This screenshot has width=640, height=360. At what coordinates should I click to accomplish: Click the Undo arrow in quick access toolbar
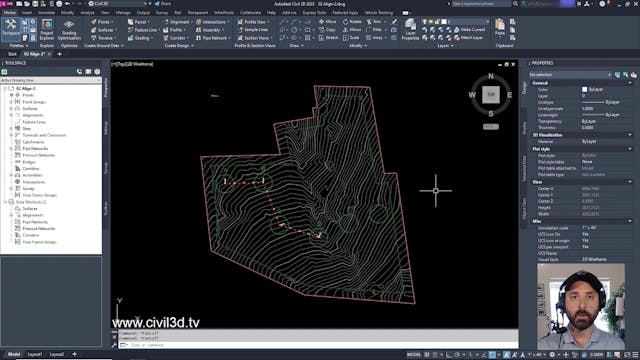68,4
